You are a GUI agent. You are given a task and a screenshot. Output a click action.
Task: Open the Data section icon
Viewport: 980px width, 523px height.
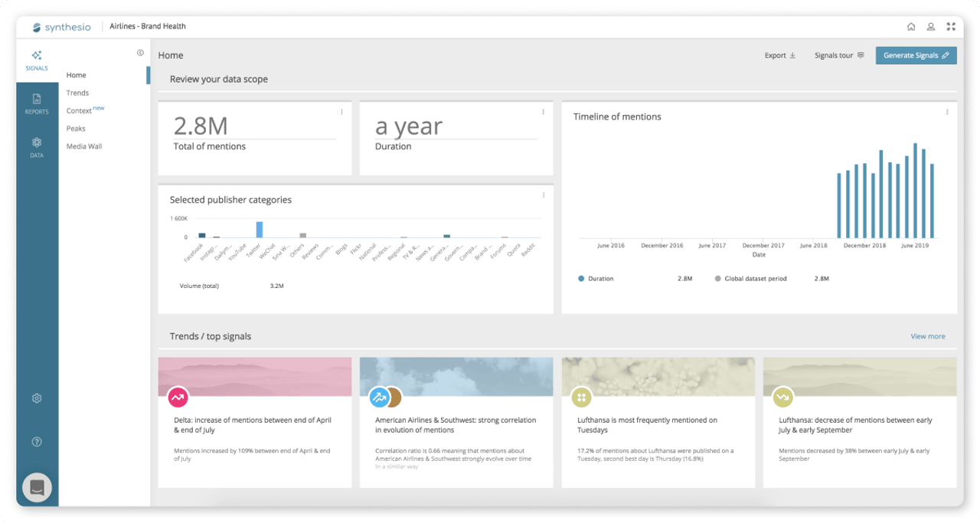tap(37, 142)
